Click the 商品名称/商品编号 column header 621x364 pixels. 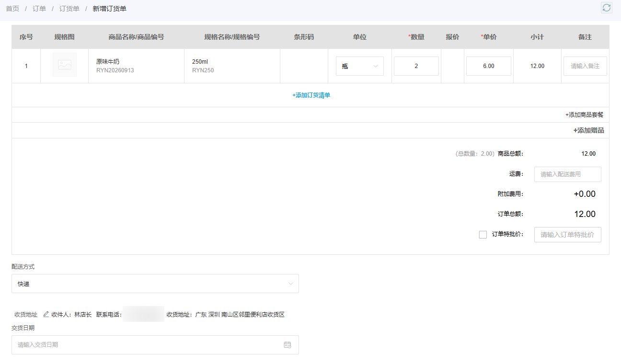pyautogui.click(x=136, y=37)
